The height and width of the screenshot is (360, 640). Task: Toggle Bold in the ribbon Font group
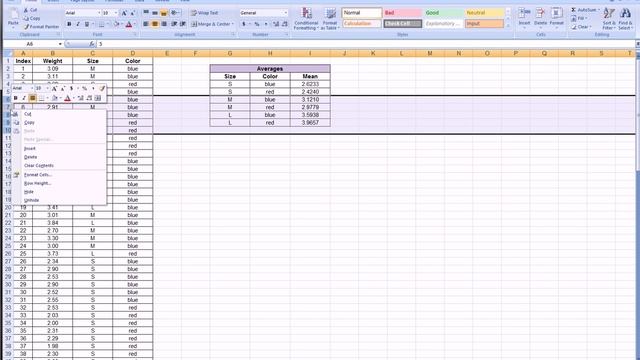click(69, 24)
